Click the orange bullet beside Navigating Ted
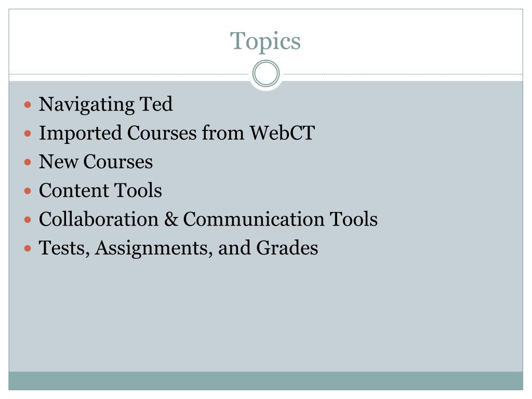 point(28,104)
